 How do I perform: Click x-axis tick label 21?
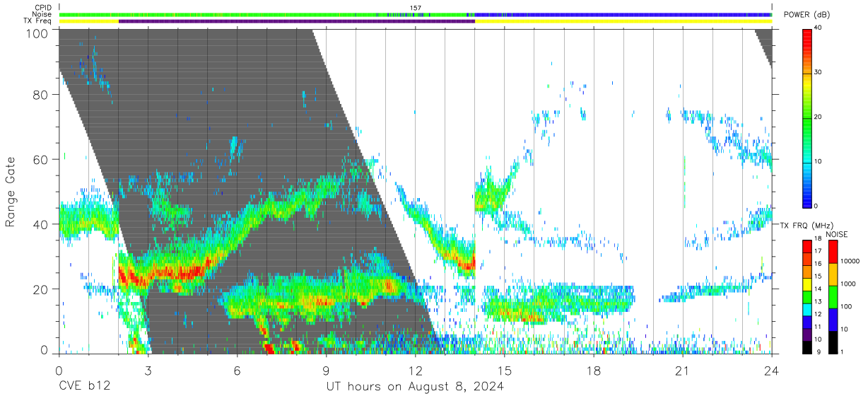pyautogui.click(x=683, y=371)
